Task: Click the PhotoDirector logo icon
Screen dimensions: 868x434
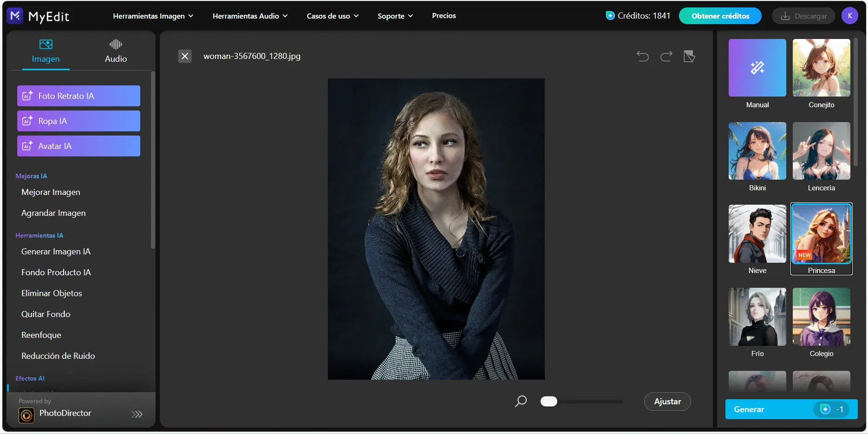Action: (26, 415)
